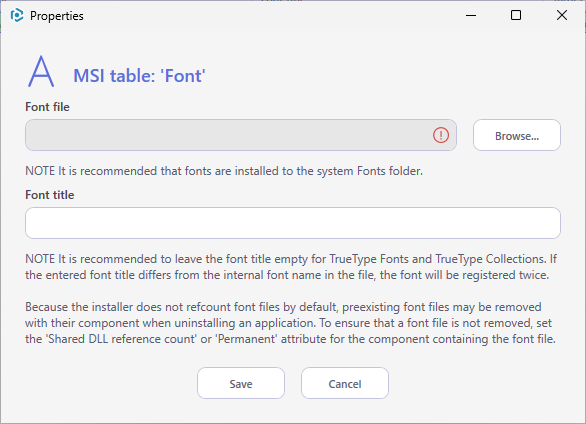
Task: Click the Browse... button
Action: (x=516, y=135)
